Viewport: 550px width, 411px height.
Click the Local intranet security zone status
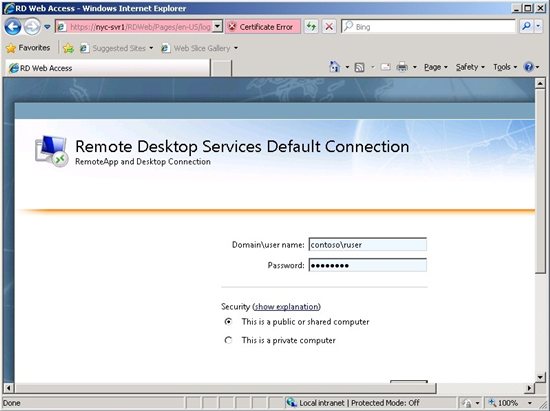353,403
